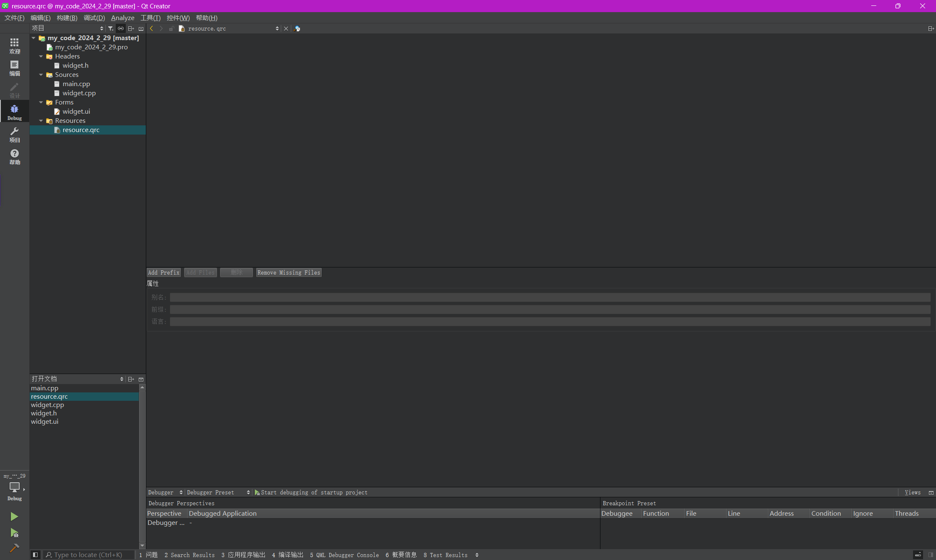Click Start Debugging run icon

click(14, 532)
